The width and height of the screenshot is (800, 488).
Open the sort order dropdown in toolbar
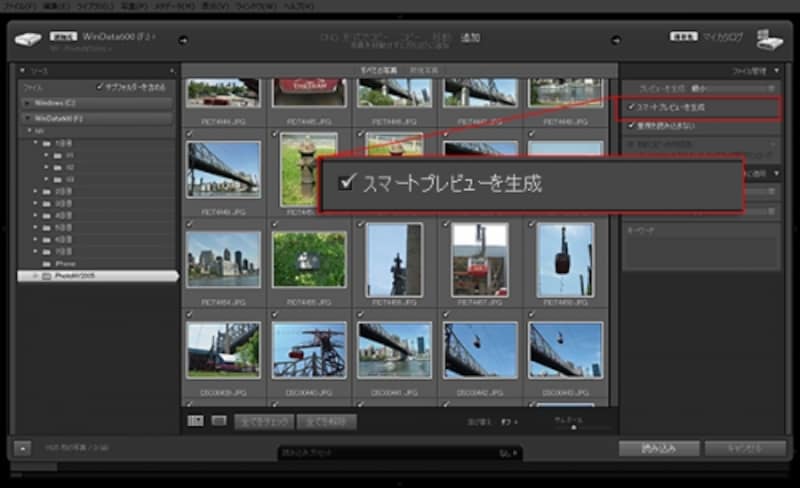[x=509, y=422]
